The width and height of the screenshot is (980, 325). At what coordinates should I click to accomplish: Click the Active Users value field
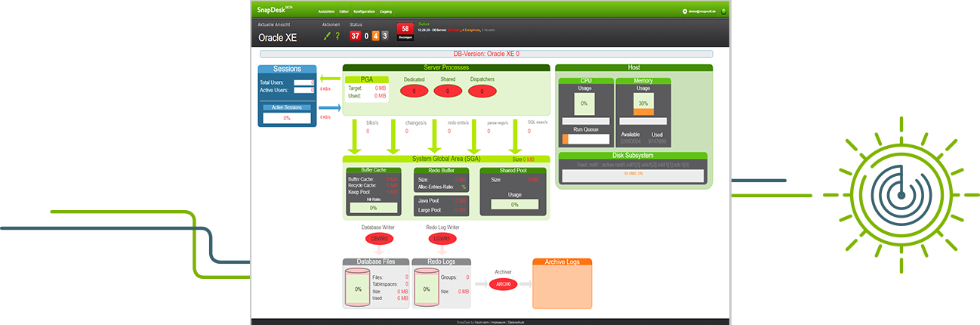304,90
